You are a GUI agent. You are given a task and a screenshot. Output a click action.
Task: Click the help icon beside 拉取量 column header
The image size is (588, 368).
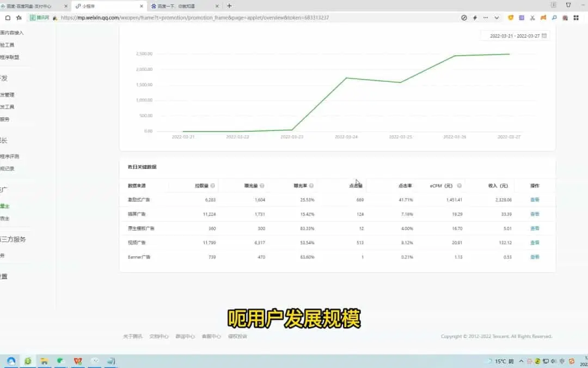212,186
